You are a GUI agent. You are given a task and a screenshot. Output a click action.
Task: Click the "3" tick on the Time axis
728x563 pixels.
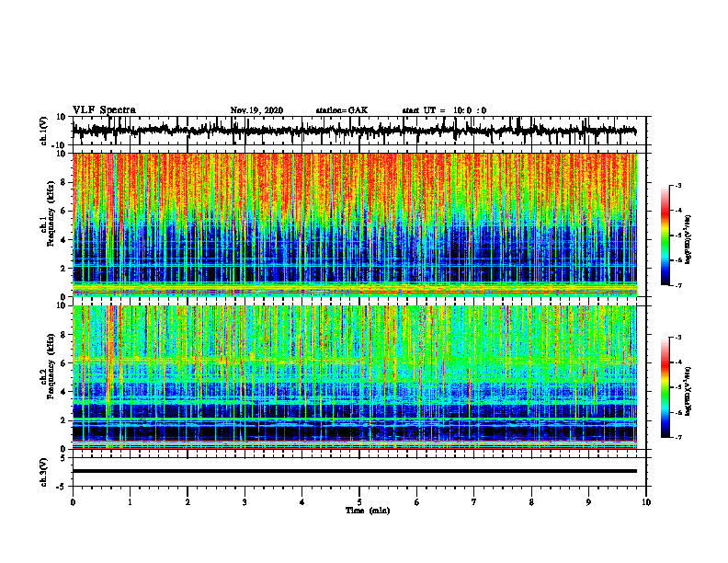point(245,502)
